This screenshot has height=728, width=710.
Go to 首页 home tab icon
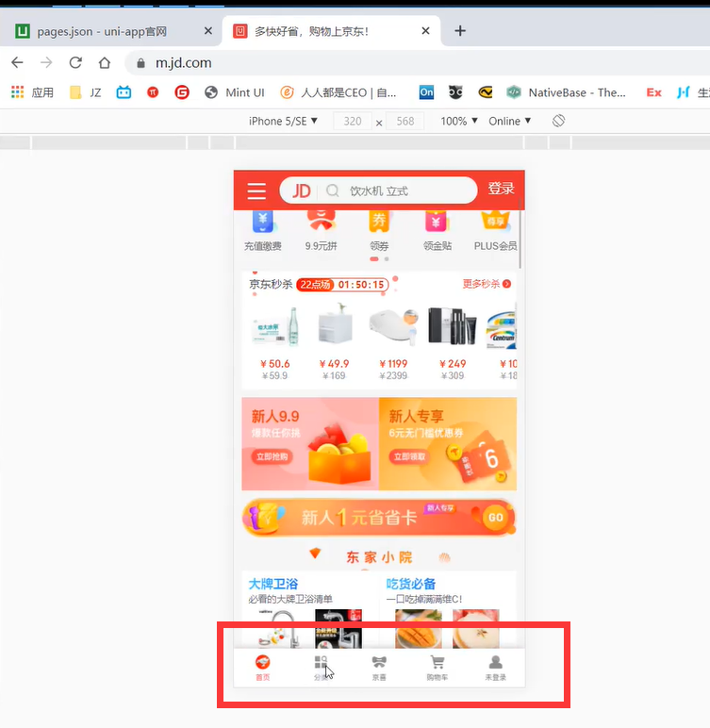(x=263, y=662)
